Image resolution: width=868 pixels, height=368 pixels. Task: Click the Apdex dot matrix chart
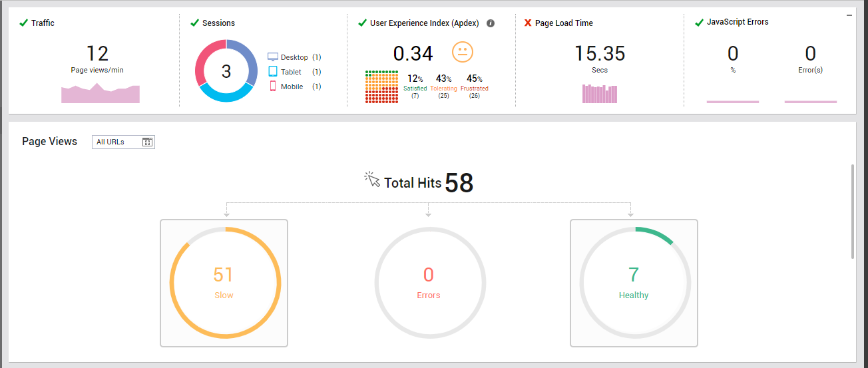coord(381,87)
